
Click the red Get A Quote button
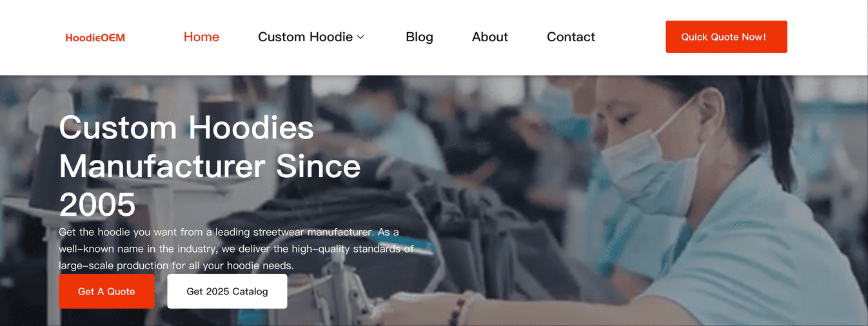[x=106, y=291]
